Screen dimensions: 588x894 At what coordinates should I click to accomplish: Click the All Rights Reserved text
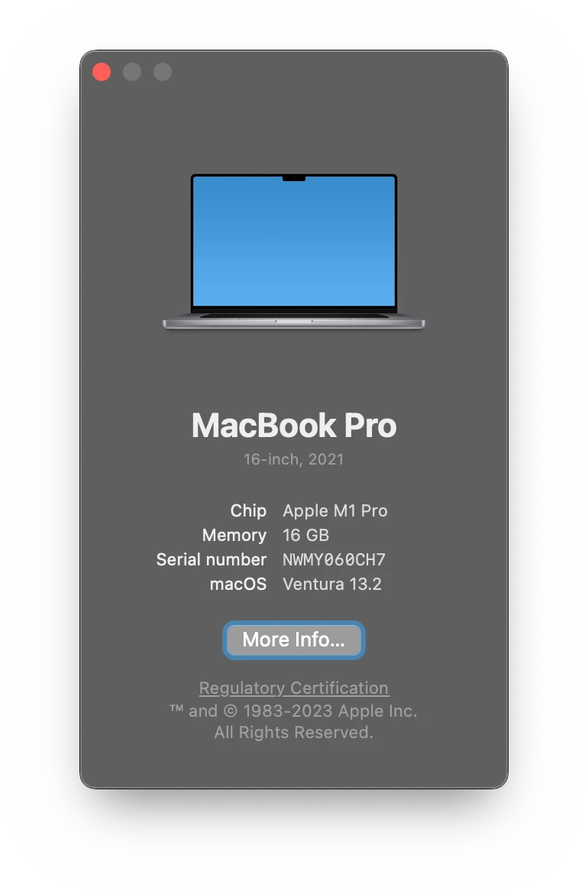point(293,732)
